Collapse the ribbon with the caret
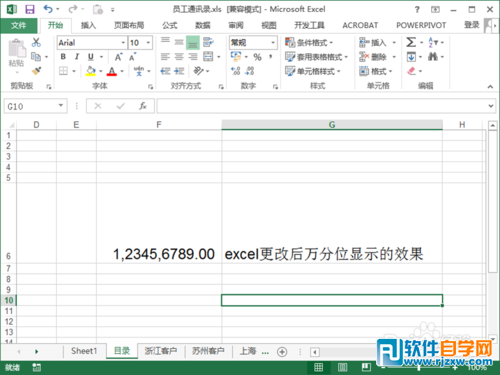The height and width of the screenshot is (375, 500). 490,87
